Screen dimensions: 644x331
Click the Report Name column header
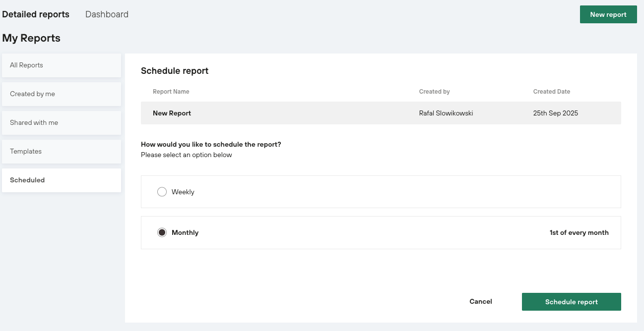point(171,92)
